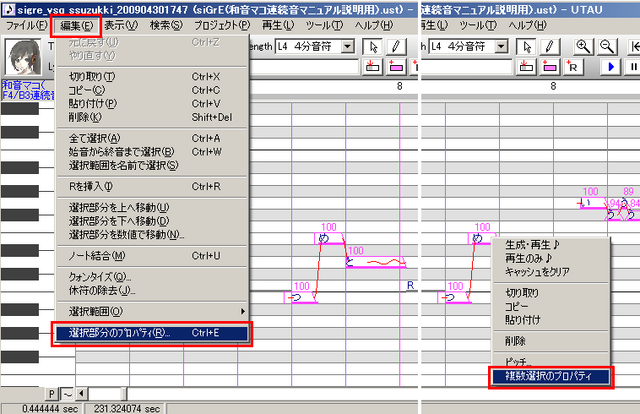
Task: Open the 検索(S) menu
Action: pyautogui.click(x=166, y=26)
